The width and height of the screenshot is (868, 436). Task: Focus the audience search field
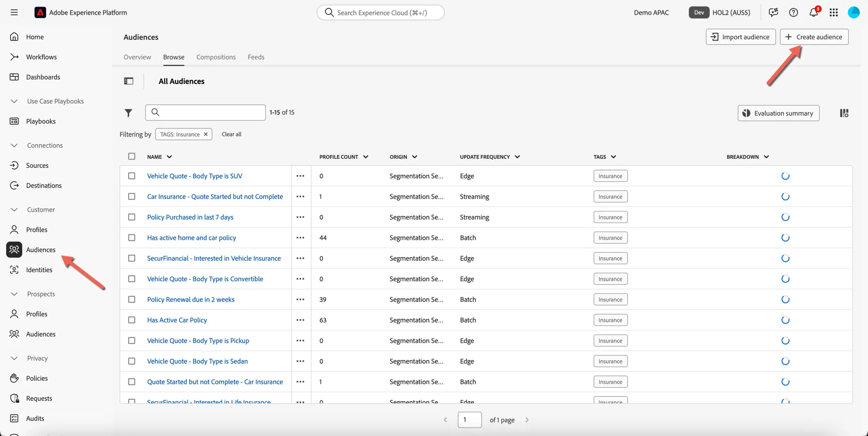tap(205, 112)
